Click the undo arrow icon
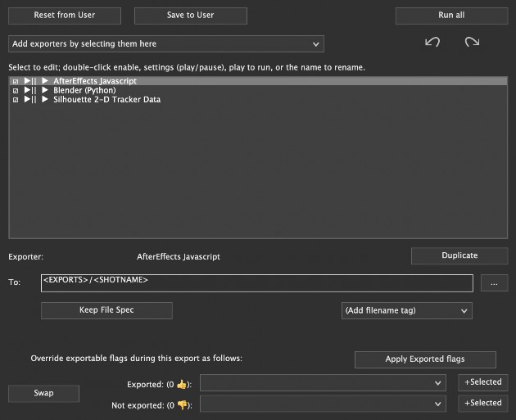This screenshot has width=516, height=420. (432, 43)
